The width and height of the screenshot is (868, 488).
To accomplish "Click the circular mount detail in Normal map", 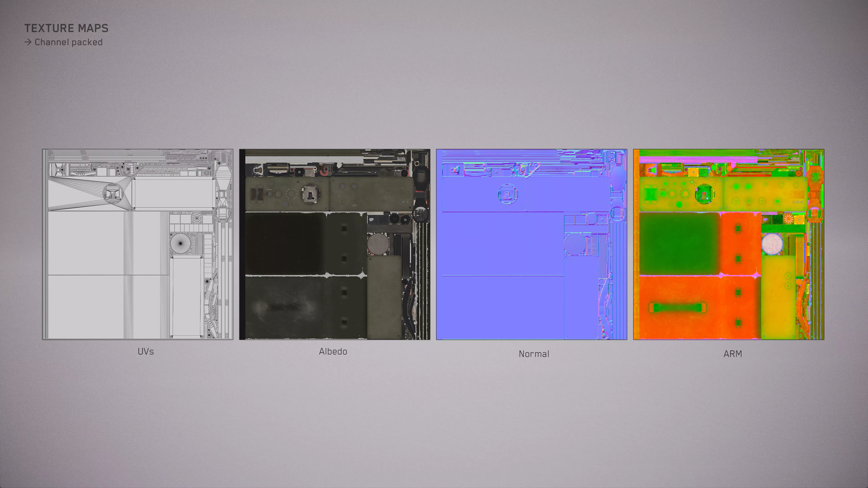I will tap(507, 194).
